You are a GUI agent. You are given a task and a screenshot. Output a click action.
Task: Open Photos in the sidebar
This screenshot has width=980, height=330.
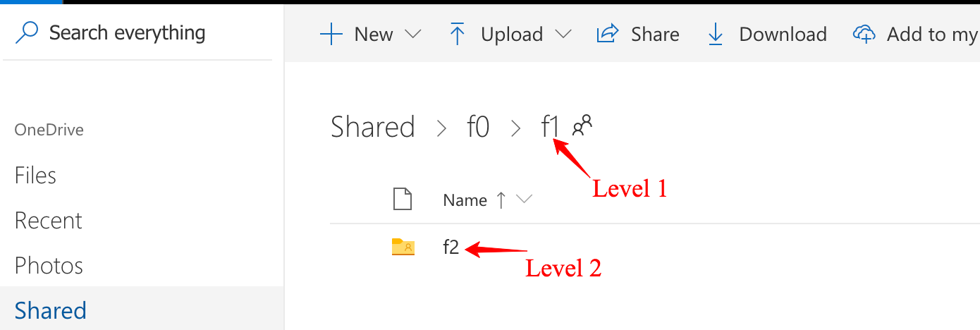click(x=49, y=266)
